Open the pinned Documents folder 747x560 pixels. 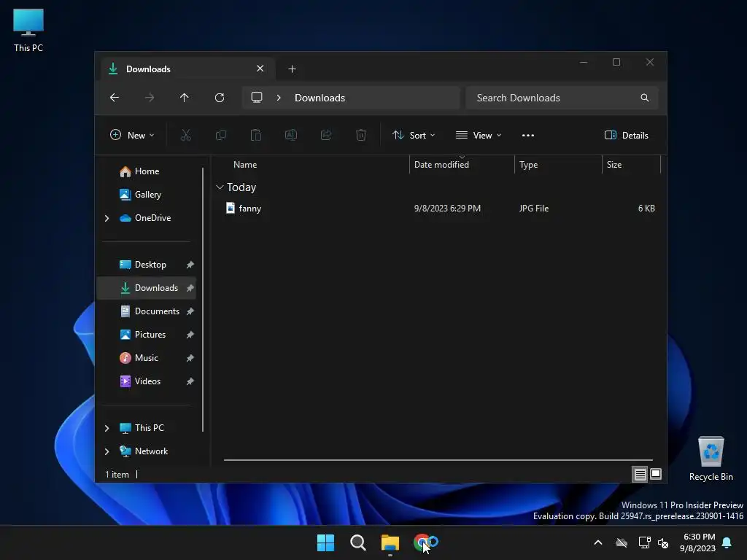coord(157,311)
